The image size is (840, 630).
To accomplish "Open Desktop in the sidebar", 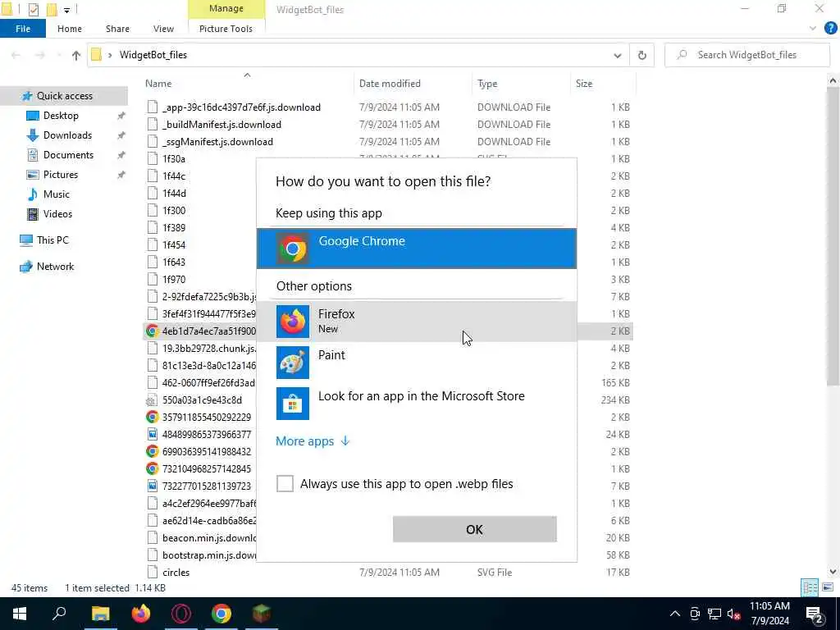I will pyautogui.click(x=61, y=116).
